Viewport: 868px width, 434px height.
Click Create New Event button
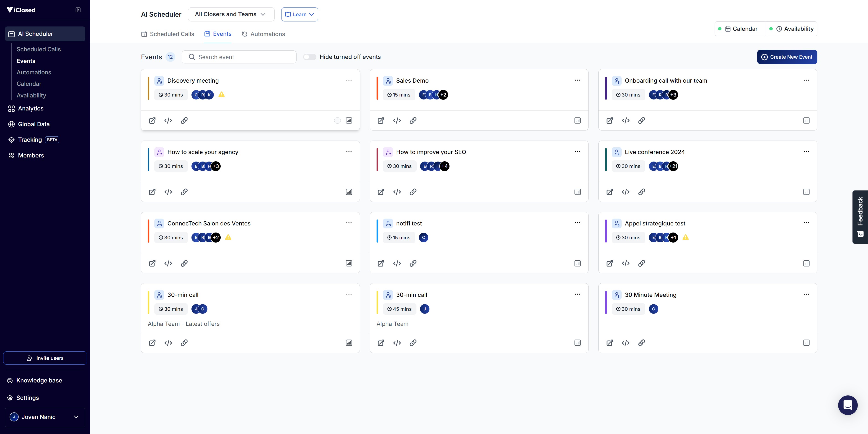787,57
